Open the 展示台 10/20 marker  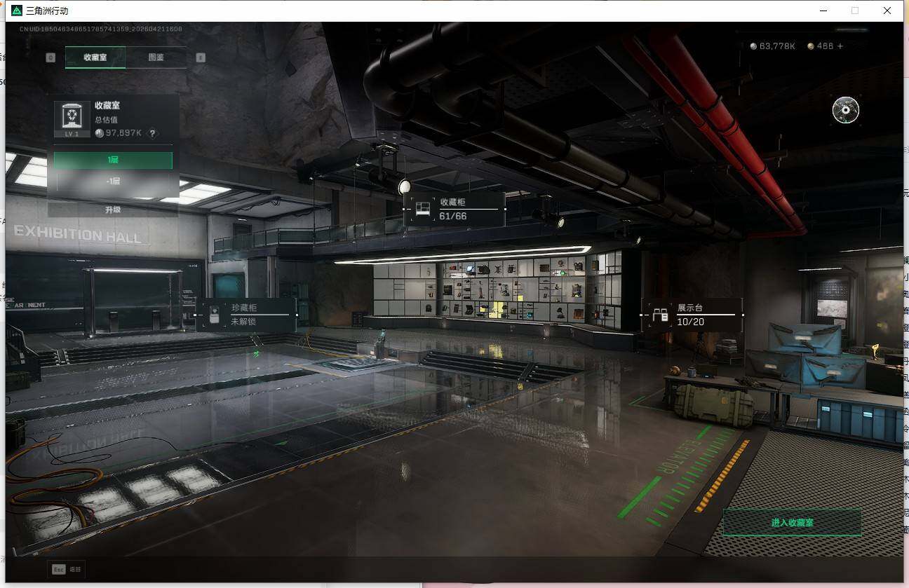[692, 315]
